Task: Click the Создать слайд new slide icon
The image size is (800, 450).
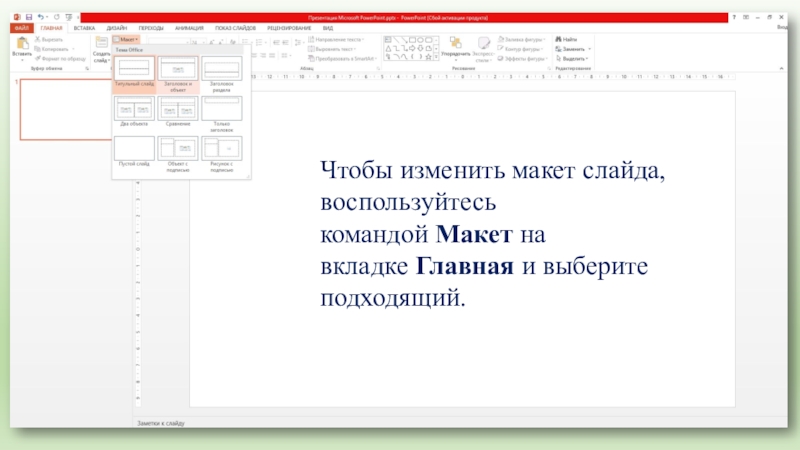Action: coord(101,45)
